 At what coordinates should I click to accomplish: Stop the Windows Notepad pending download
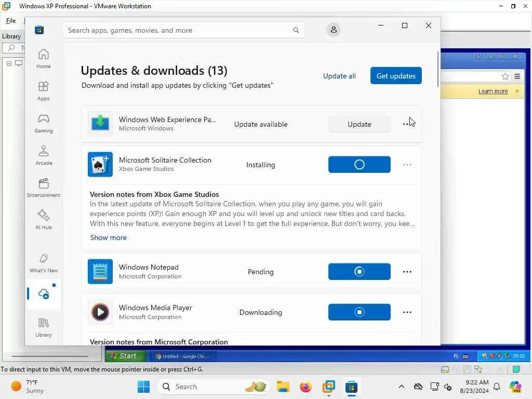click(360, 271)
